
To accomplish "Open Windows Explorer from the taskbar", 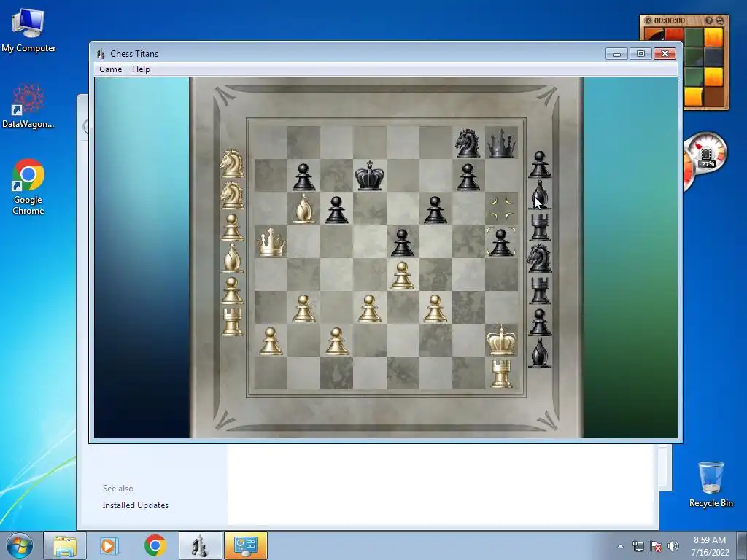I will 65,545.
